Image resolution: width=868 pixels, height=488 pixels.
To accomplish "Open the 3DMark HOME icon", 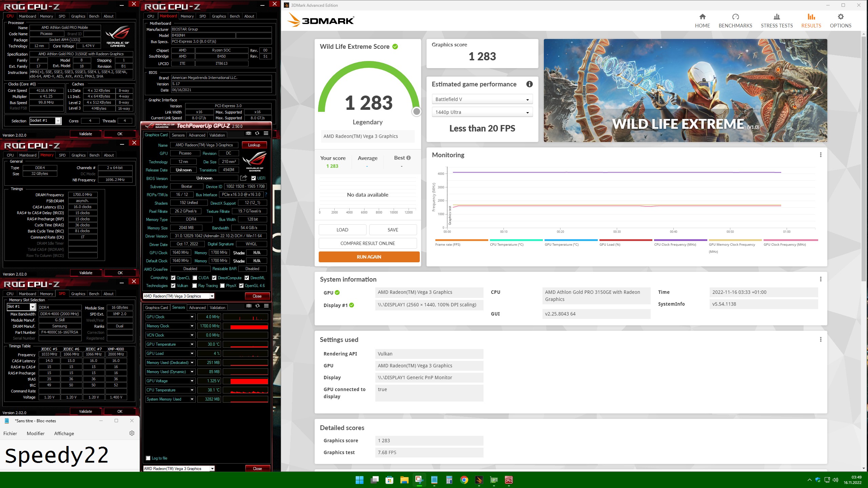I will pos(702,17).
